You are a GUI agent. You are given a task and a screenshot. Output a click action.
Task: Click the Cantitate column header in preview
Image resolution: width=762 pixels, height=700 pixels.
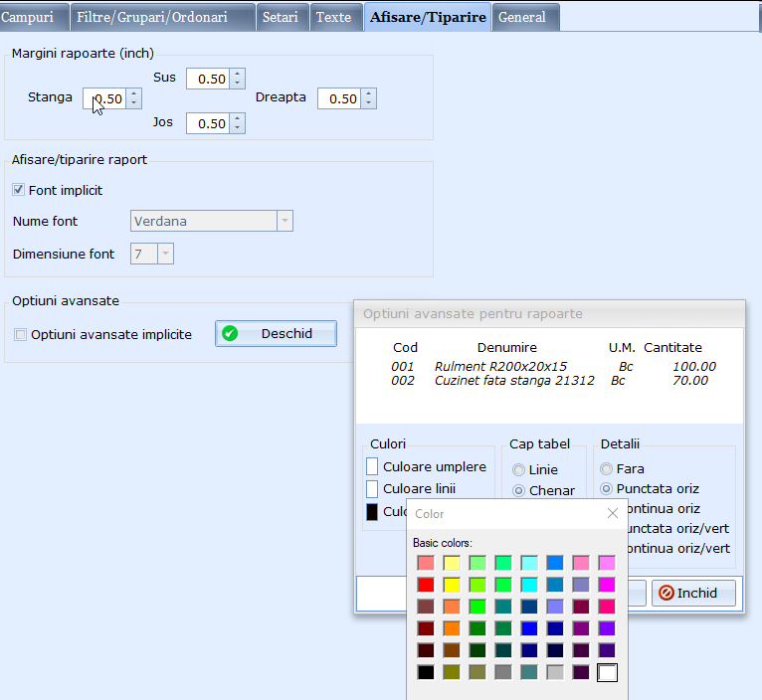click(672, 347)
